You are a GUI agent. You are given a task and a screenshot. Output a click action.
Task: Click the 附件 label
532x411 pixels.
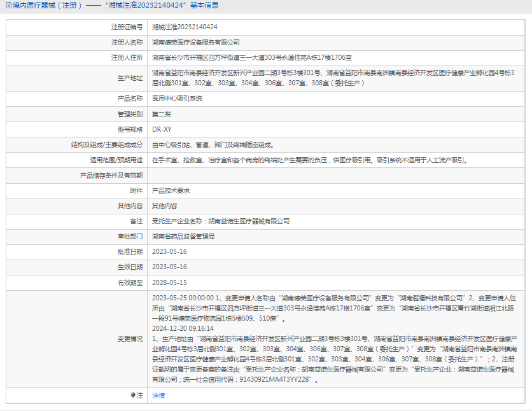point(136,191)
